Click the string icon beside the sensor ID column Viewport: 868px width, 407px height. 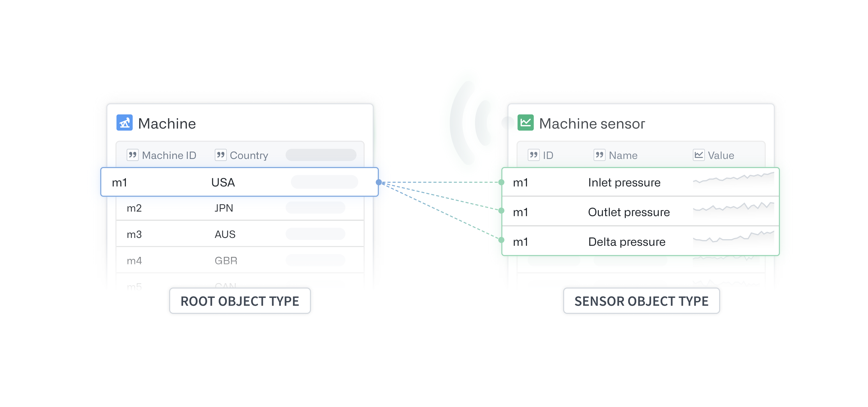pos(534,155)
